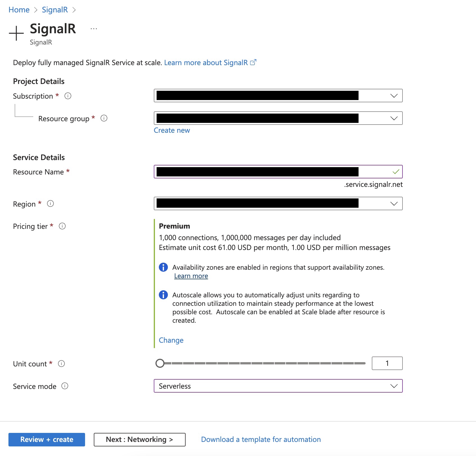This screenshot has height=456, width=476.
Task: Click the Service mode info icon
Action: (x=65, y=386)
